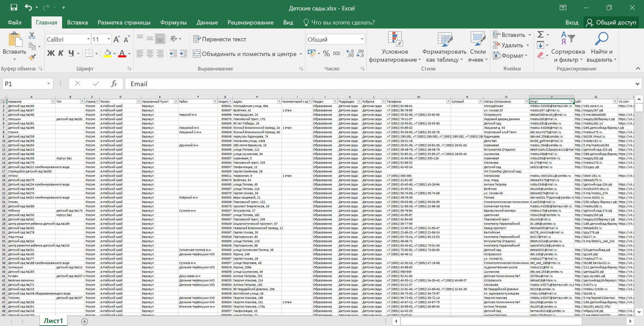This screenshot has height=326, width=644.
Task: Click the Insert Function fx icon
Action: point(114,84)
